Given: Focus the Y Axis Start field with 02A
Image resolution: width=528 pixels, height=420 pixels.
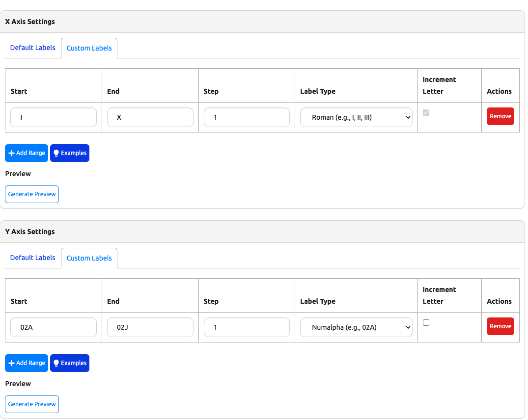Looking at the screenshot, I should (54, 327).
